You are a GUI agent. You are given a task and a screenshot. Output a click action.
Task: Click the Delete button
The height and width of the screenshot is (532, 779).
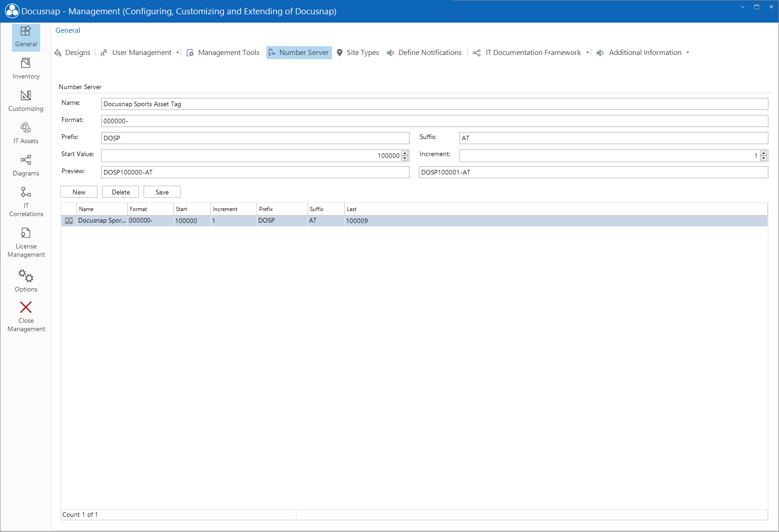(x=121, y=192)
